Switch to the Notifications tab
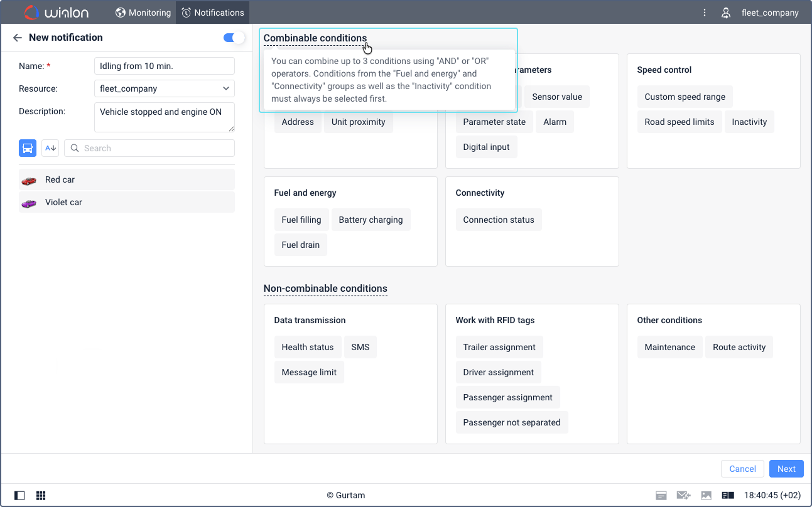Image resolution: width=812 pixels, height=507 pixels. coord(212,13)
